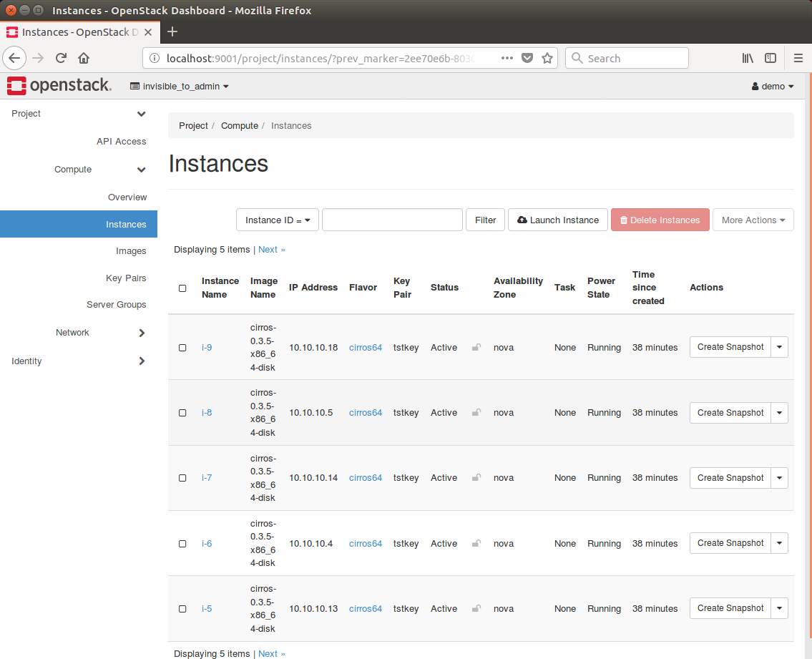Toggle the Firefox sidebar icon
The image size is (812, 659).
point(771,58)
